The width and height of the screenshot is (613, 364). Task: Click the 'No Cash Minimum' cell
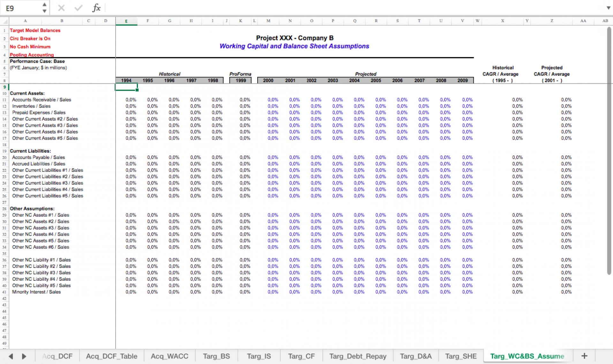30,47
